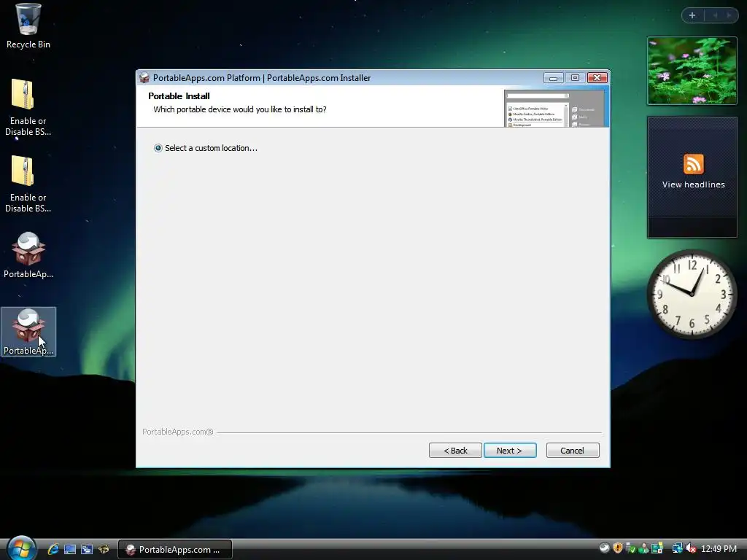The image size is (747, 560).
Task: Click the Next button in installer
Action: pos(510,450)
